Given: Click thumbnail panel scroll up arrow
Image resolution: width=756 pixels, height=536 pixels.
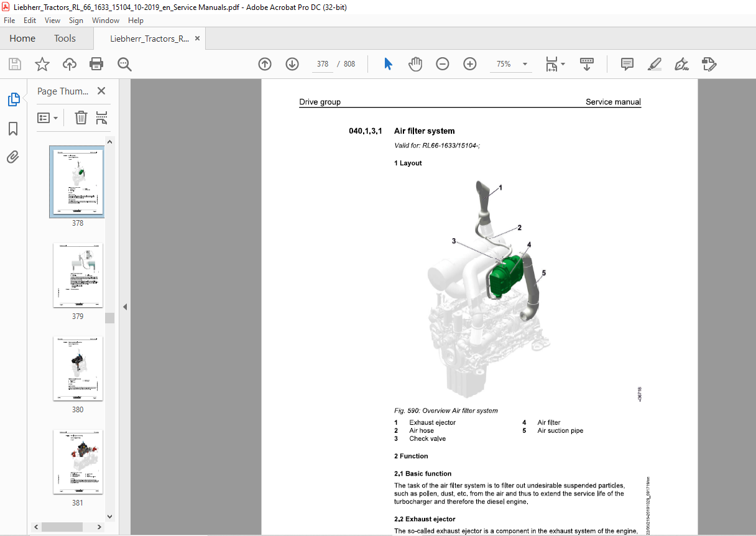Looking at the screenshot, I should 109,142.
